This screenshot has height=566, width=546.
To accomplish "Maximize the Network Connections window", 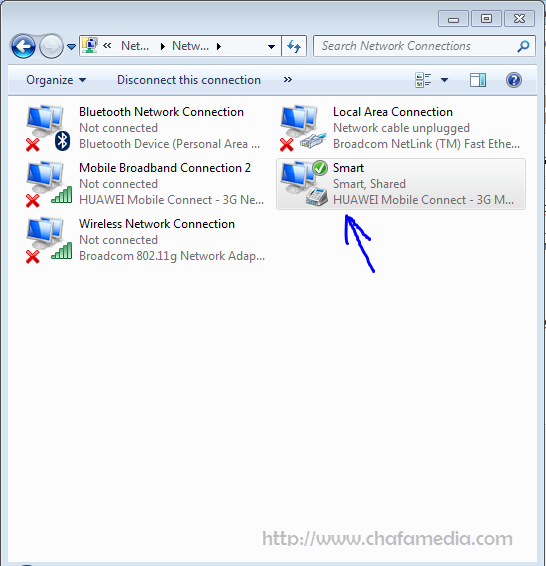I will pos(486,19).
